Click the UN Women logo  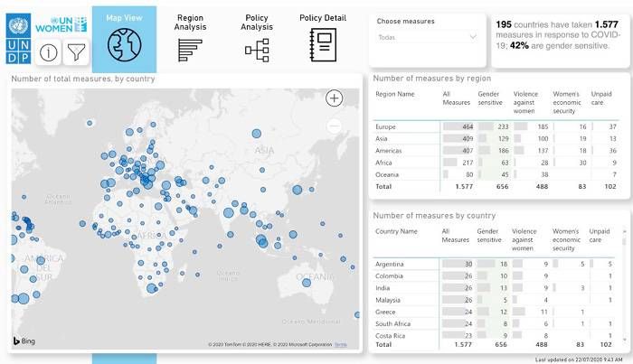(61, 25)
